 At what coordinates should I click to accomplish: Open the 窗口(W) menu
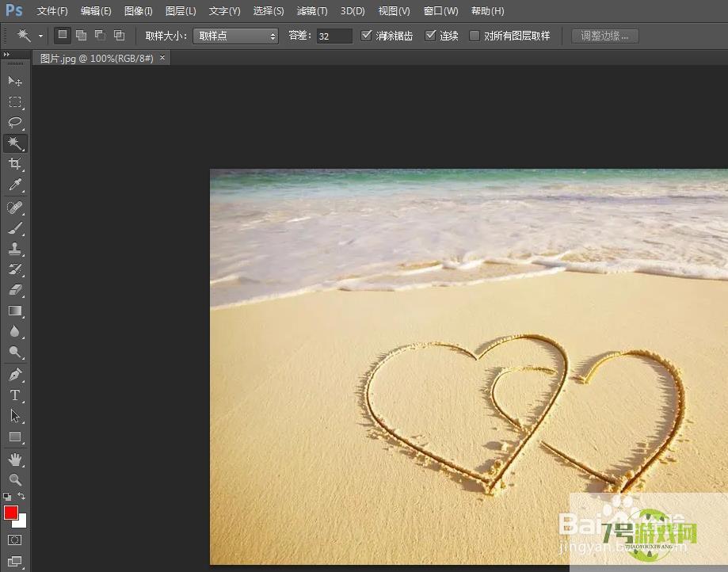click(440, 10)
